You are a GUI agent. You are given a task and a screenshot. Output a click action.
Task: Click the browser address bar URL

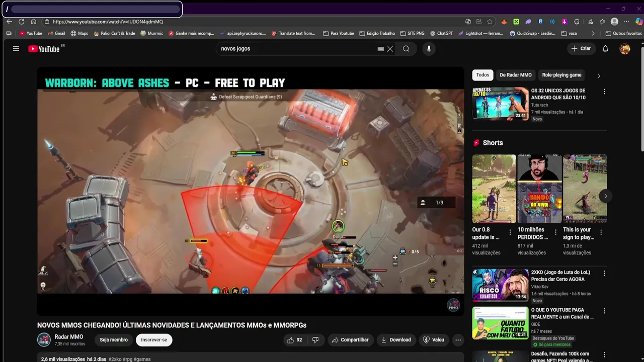108,22
